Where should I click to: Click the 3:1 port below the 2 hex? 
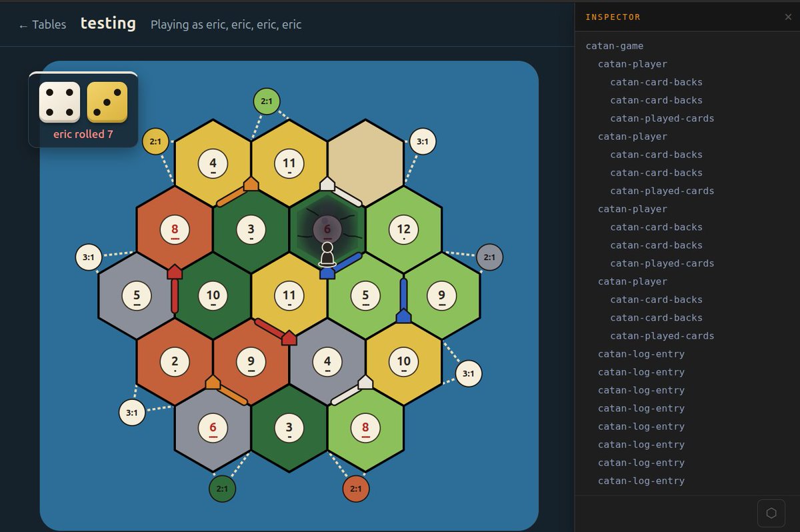132,413
